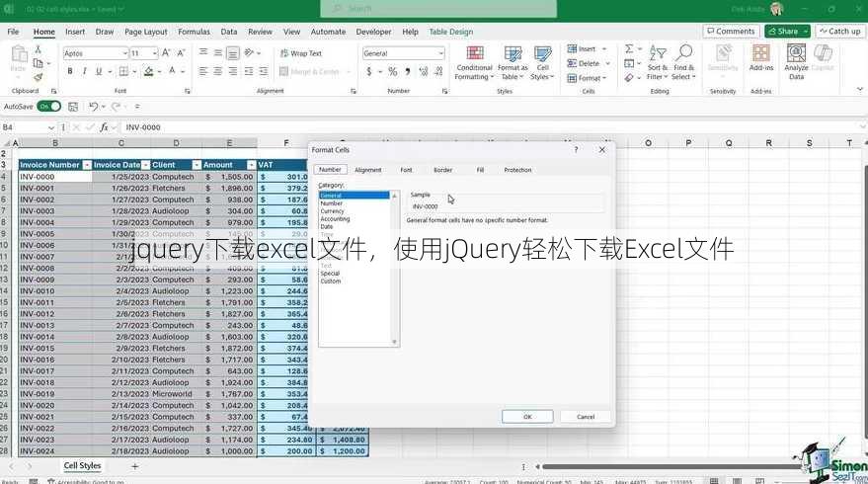Open Cell Styles gallery
868x484 pixels.
(x=542, y=62)
